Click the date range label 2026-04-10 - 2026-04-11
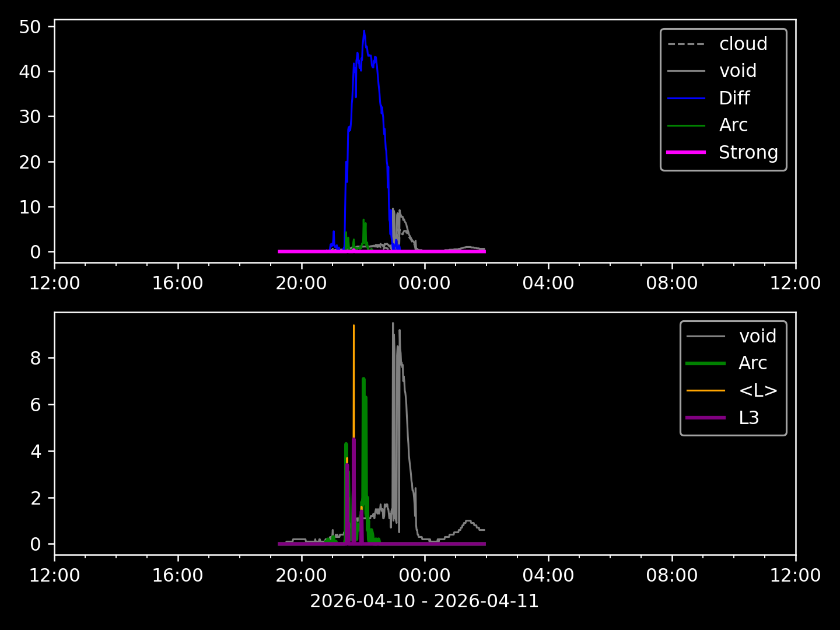Viewport: 840px width, 630px height. (x=424, y=601)
